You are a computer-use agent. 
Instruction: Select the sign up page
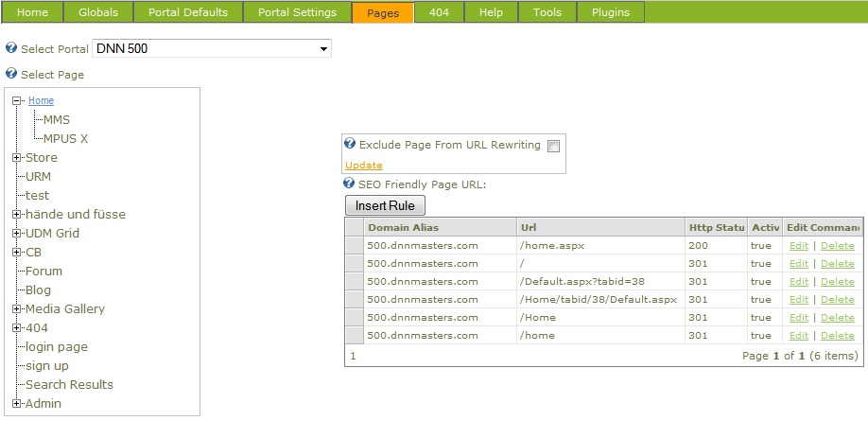tap(47, 366)
